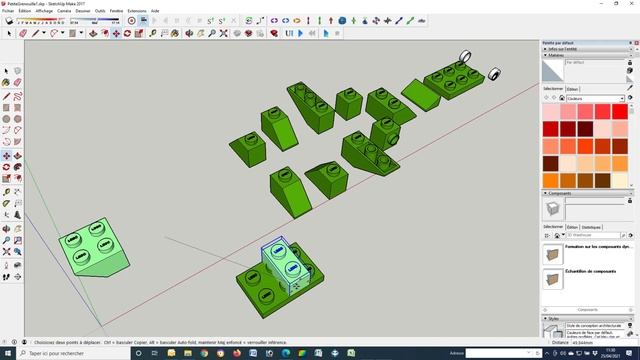
Task: Open the Fichier menu
Action: pos(8,11)
